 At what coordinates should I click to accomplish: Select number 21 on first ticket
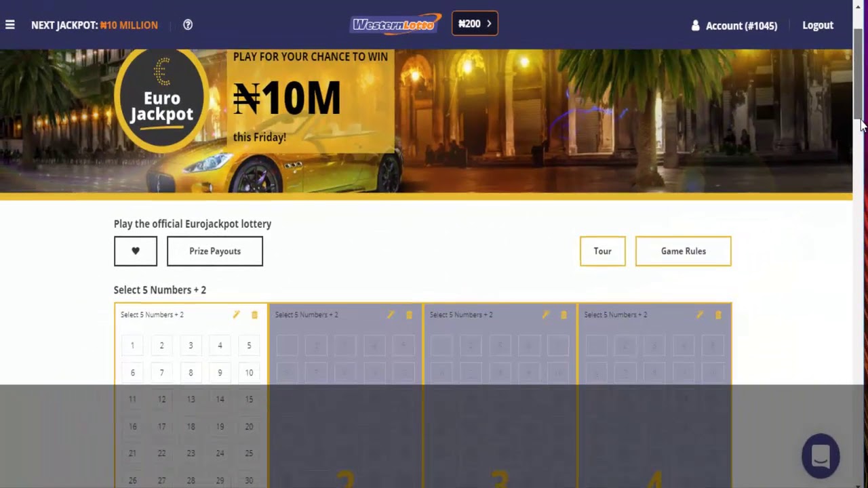[x=132, y=453]
